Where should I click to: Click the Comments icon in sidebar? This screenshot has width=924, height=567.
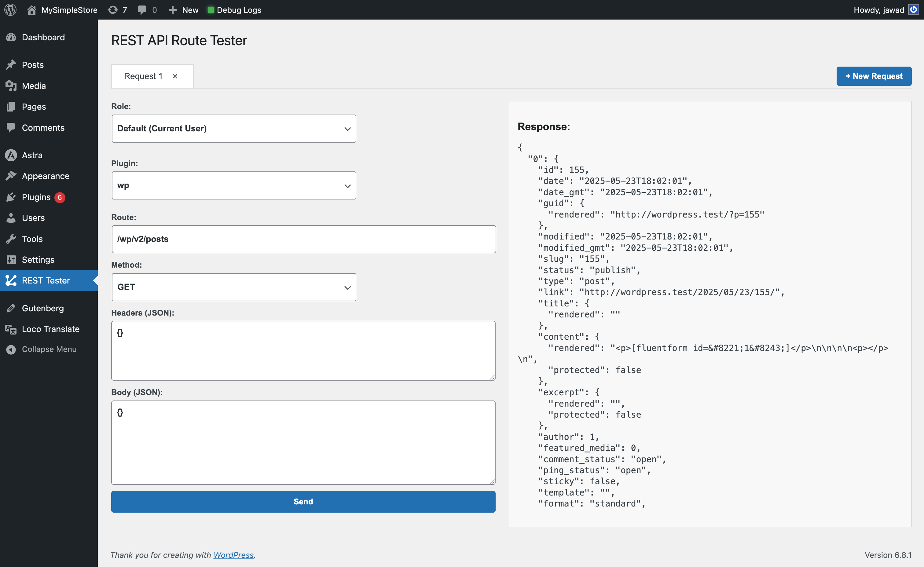pyautogui.click(x=11, y=127)
